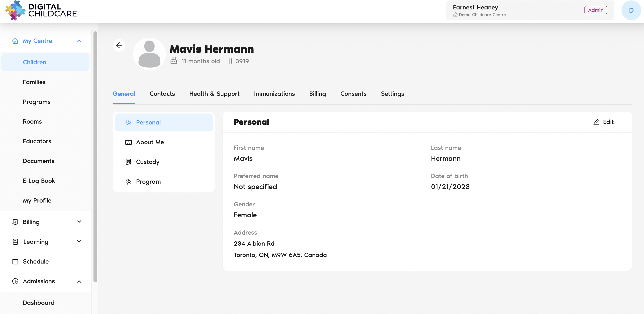Open the Consents tab
The image size is (644, 314).
pos(353,94)
